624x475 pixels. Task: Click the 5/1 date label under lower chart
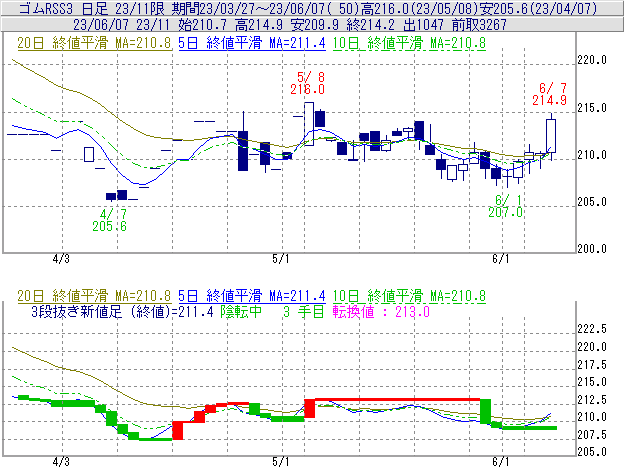pos(281,462)
